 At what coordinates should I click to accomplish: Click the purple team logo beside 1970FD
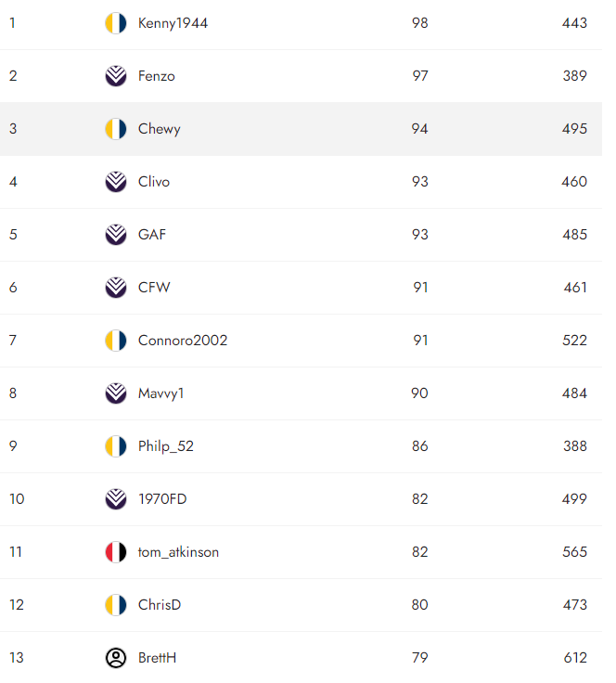click(x=115, y=499)
